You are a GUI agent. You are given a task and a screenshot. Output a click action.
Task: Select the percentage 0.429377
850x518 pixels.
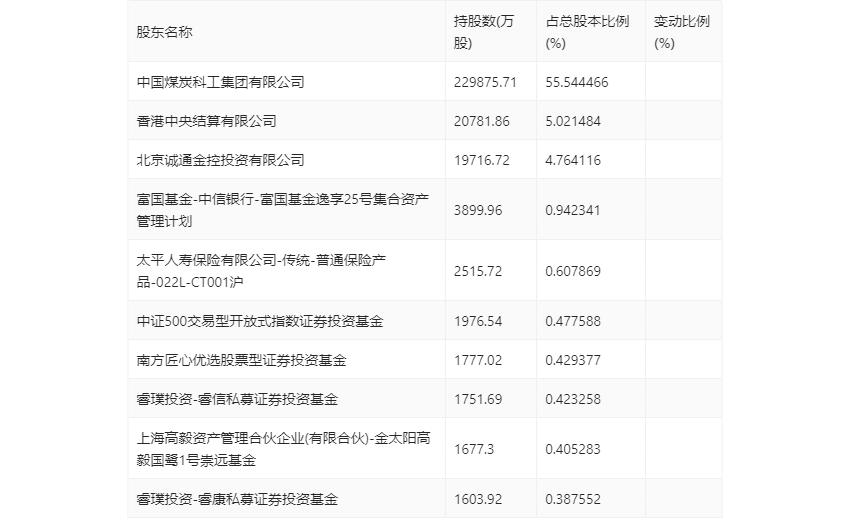pos(573,360)
